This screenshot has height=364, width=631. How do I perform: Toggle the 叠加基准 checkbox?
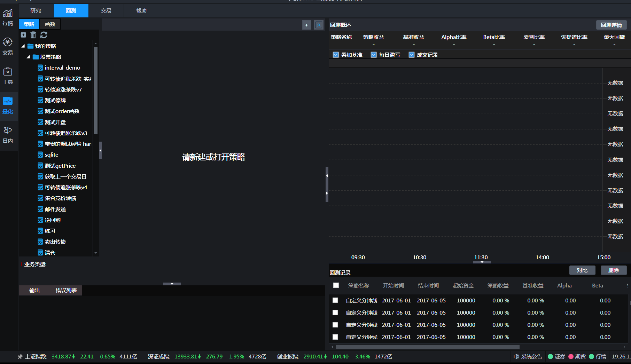(336, 55)
